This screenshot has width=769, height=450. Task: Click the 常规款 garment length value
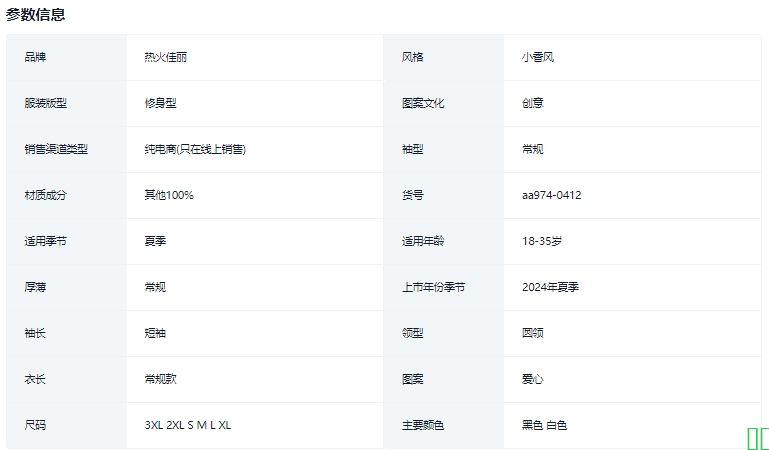tap(160, 379)
